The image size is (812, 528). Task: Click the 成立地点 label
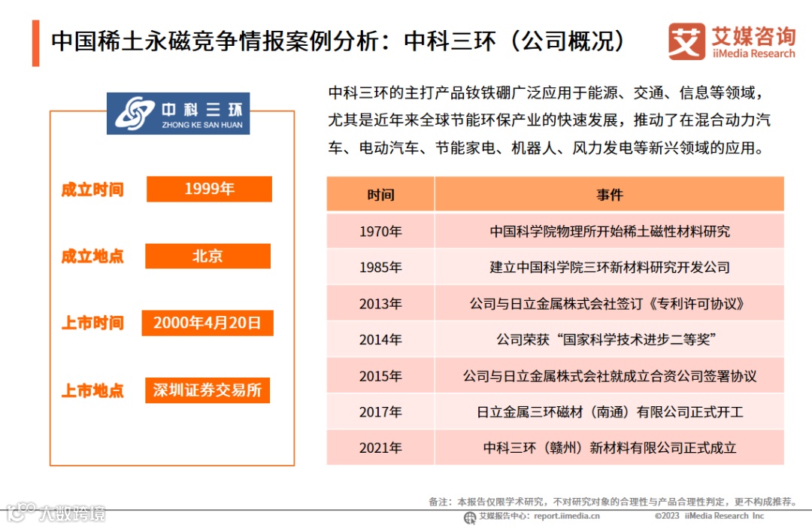tap(92, 256)
